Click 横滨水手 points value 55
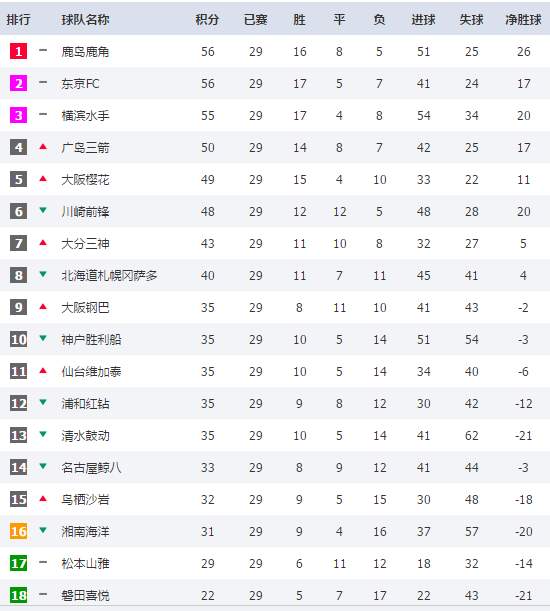 [x=208, y=115]
